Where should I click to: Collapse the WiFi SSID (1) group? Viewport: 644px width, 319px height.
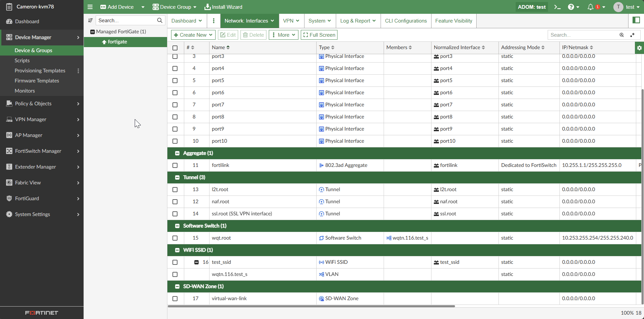point(177,250)
